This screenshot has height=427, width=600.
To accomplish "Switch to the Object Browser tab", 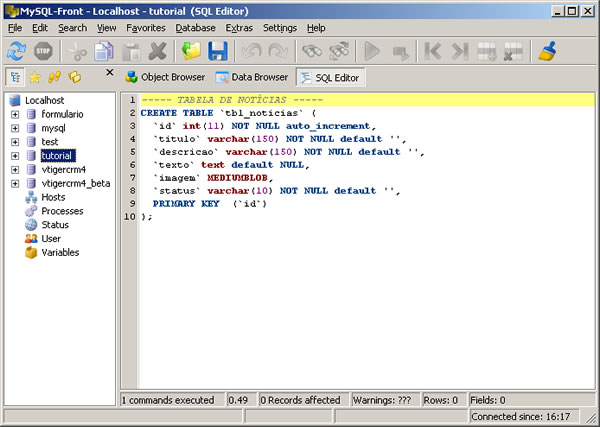I will point(165,77).
